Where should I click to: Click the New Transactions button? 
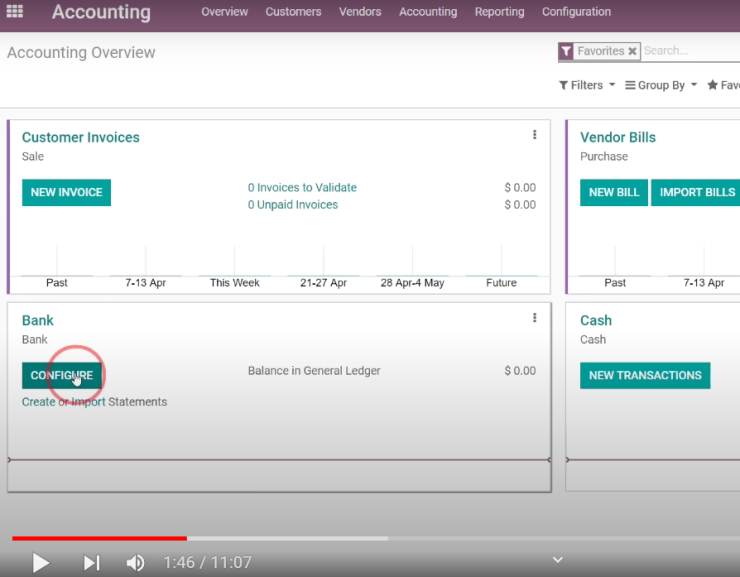[x=645, y=376]
